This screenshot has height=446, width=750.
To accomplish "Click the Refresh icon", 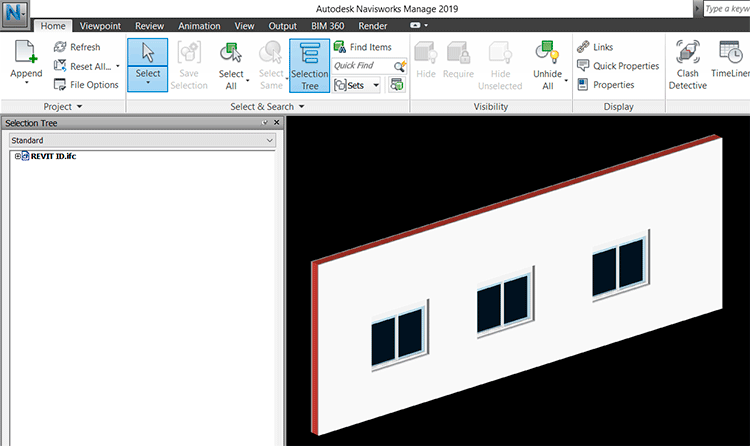I will pos(60,47).
